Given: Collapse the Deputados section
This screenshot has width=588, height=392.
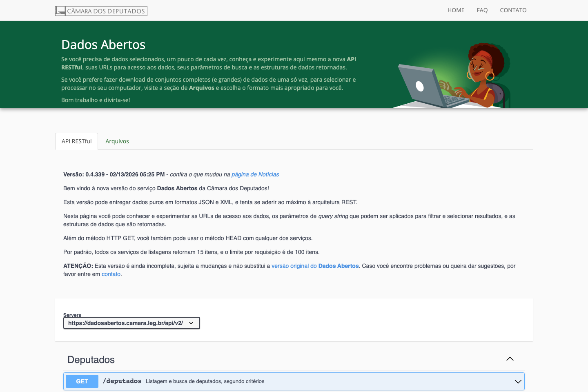Looking at the screenshot, I should coord(510,359).
